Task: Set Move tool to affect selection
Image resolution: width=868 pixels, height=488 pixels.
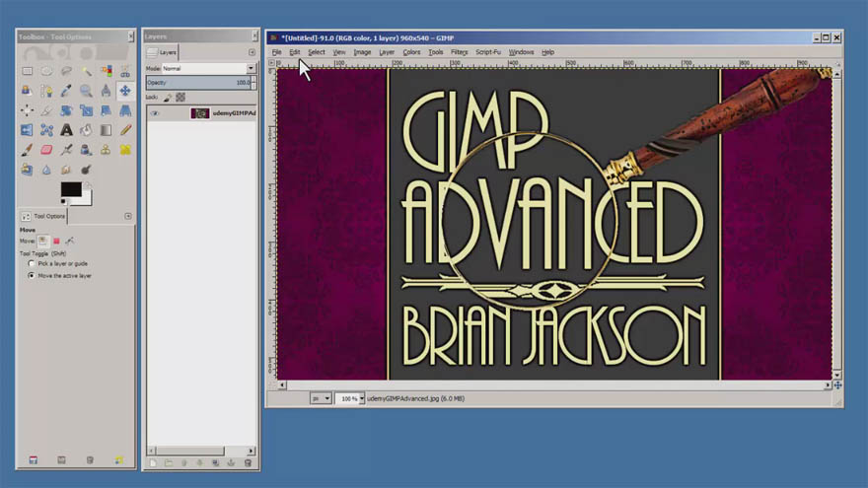Action: pyautogui.click(x=56, y=241)
